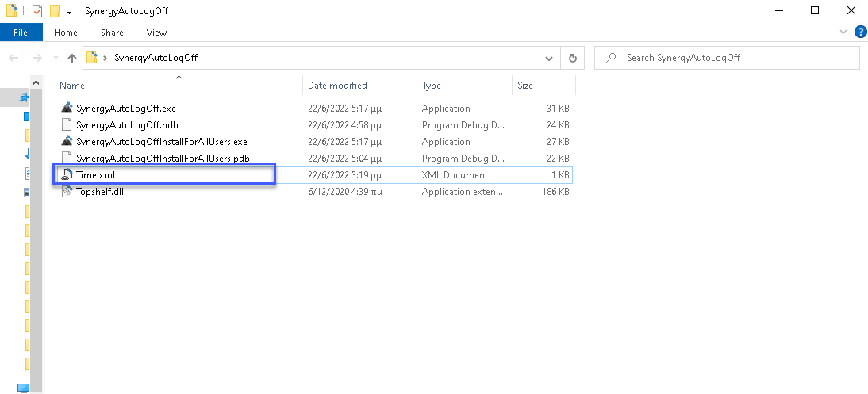Viewport: 868px width, 394px height.
Task: Click the Downloads arrow icon in sidebar
Action: click(x=26, y=155)
